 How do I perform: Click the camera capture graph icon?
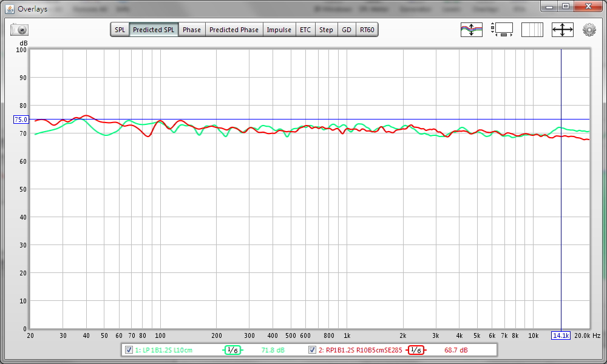pyautogui.click(x=19, y=30)
